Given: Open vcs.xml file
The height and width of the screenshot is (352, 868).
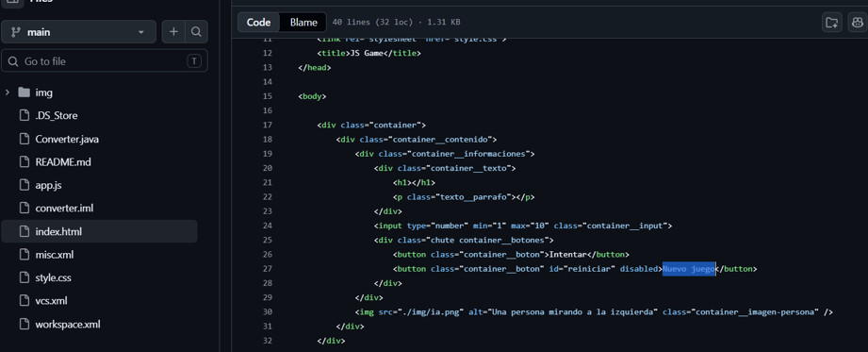Looking at the screenshot, I should (x=51, y=301).
